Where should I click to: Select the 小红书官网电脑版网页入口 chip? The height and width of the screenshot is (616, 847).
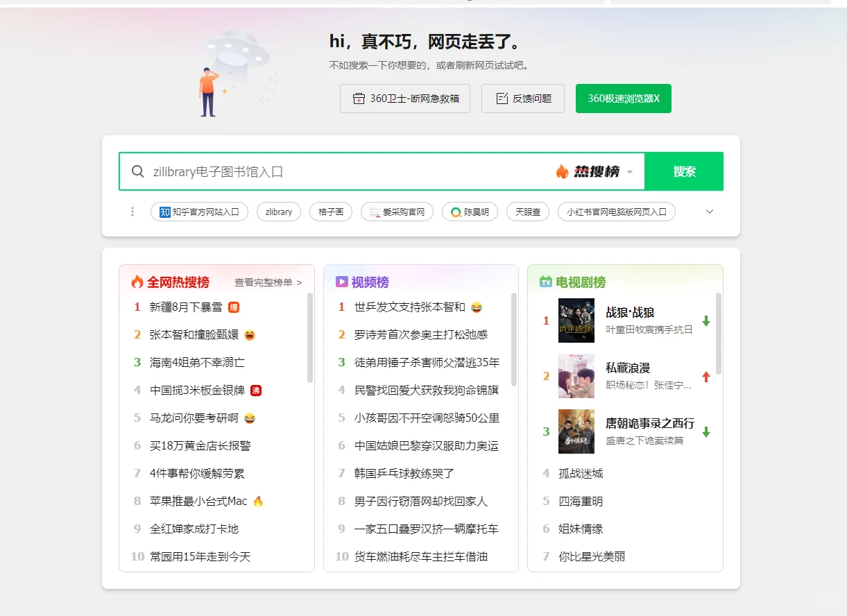617,212
